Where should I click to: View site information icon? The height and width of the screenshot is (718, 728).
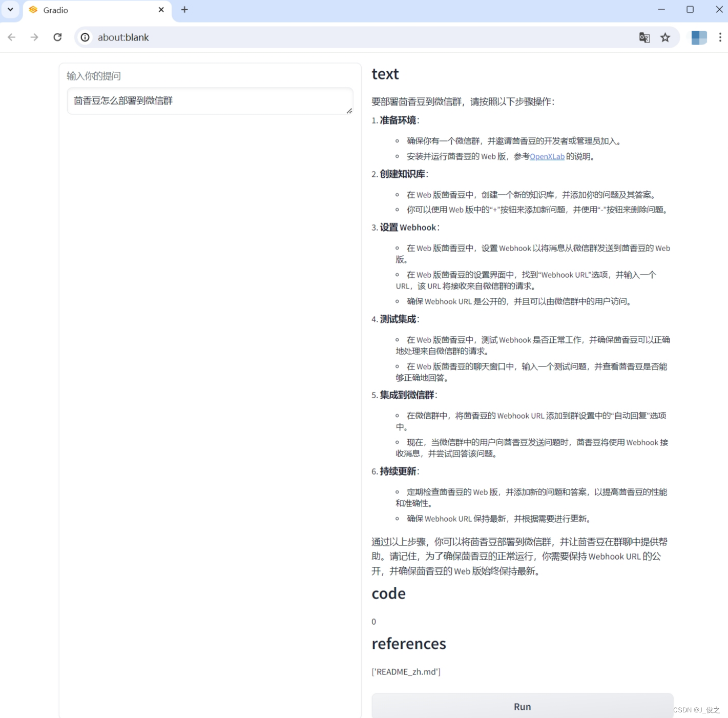(x=85, y=37)
